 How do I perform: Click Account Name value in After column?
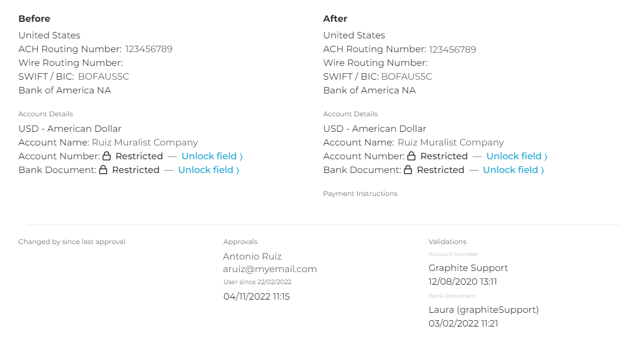coord(451,142)
